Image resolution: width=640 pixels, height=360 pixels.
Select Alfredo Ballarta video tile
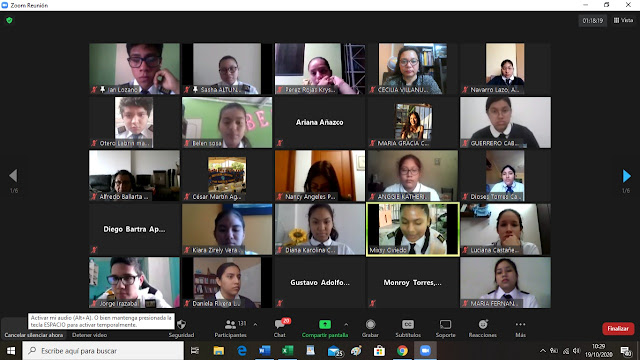(134, 176)
